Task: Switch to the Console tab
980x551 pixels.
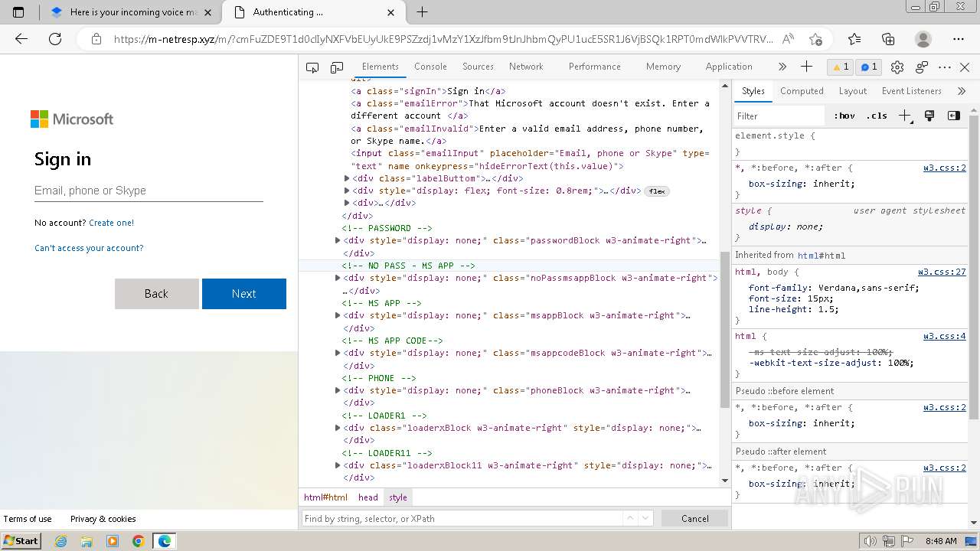Action: [430, 67]
